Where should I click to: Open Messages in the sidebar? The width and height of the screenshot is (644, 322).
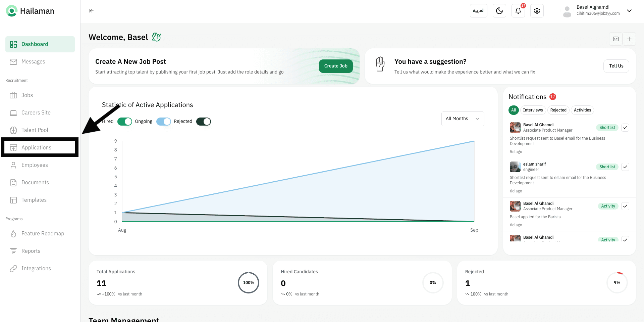[x=40, y=62]
